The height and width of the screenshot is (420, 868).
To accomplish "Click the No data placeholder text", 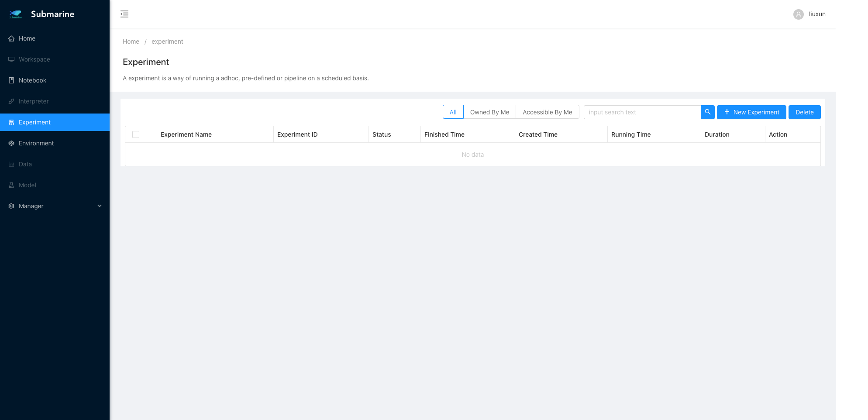I will tap(473, 155).
